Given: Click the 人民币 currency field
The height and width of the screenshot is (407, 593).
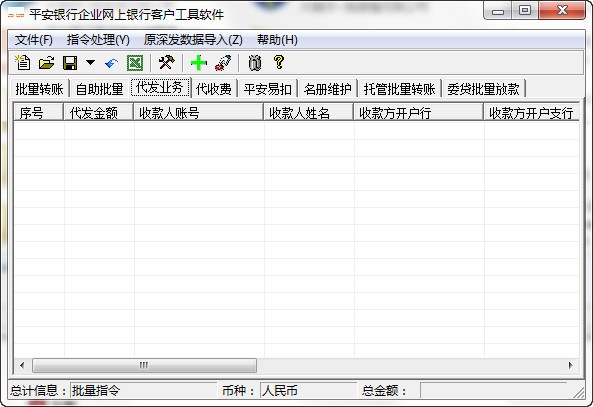Looking at the screenshot, I should (x=309, y=390).
